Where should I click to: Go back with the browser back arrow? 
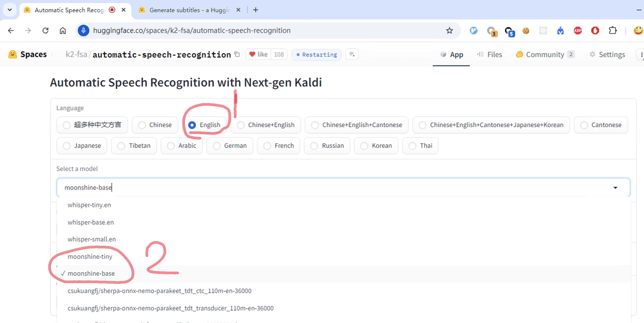[11, 30]
